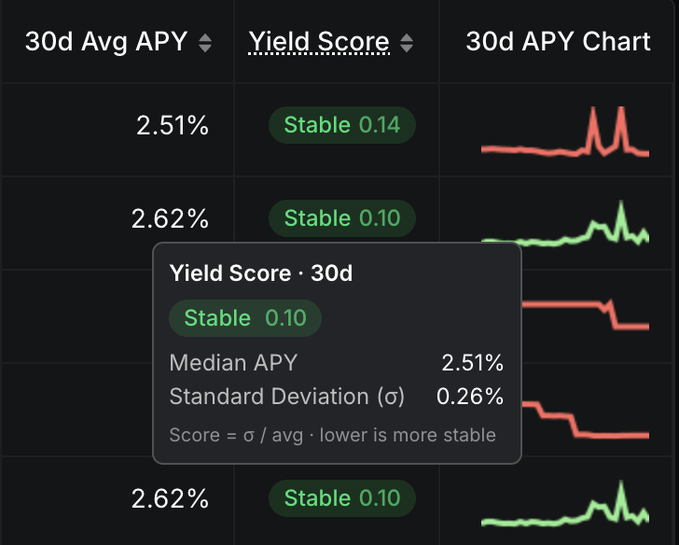Click the Yield Score column header label
The height and width of the screenshot is (545, 679).
coord(319,42)
